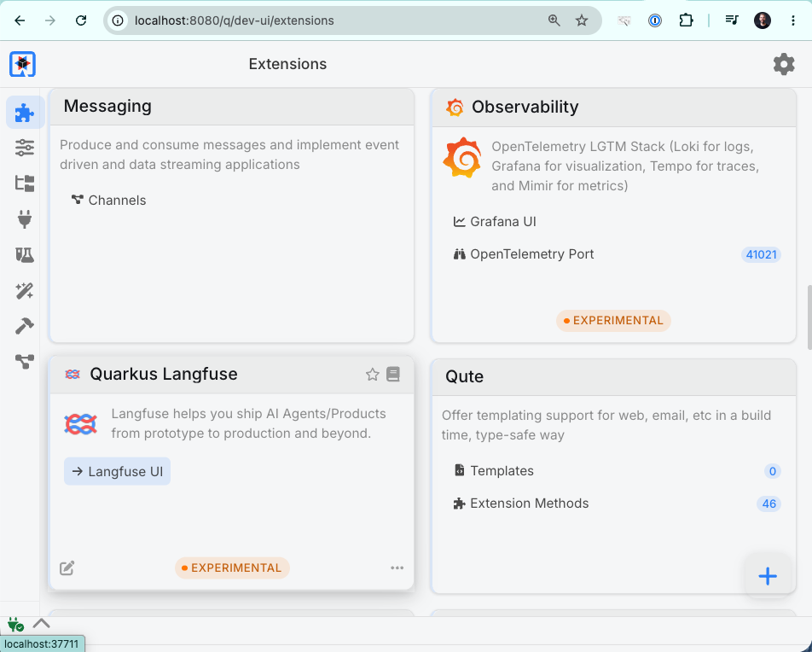Go forward with browser forward arrow
Image resolution: width=812 pixels, height=652 pixels.
tap(50, 20)
